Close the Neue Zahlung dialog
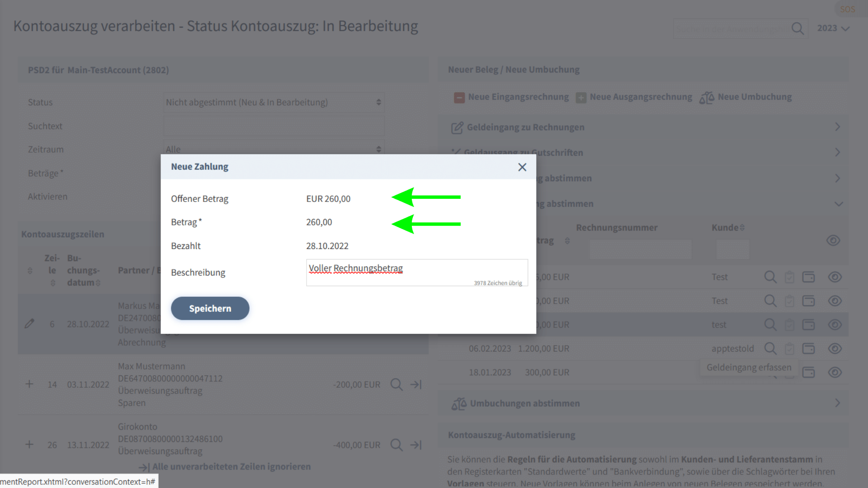This screenshot has width=868, height=488. pos(522,167)
